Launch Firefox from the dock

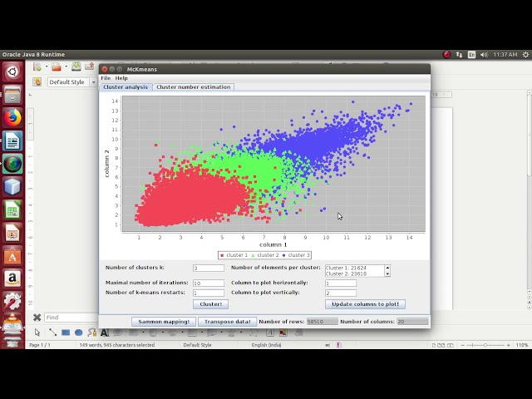point(12,118)
